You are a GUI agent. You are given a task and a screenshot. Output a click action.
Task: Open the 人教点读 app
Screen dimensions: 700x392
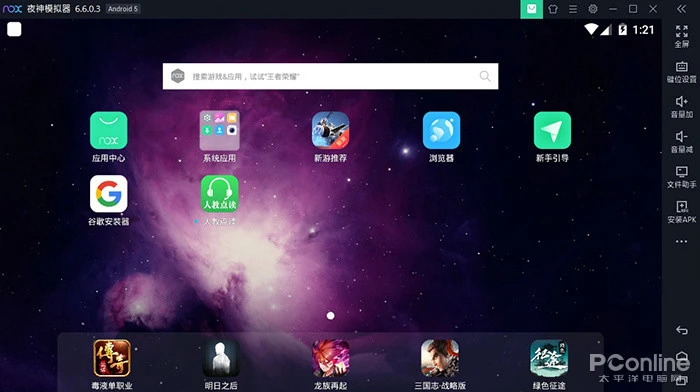[x=219, y=194]
